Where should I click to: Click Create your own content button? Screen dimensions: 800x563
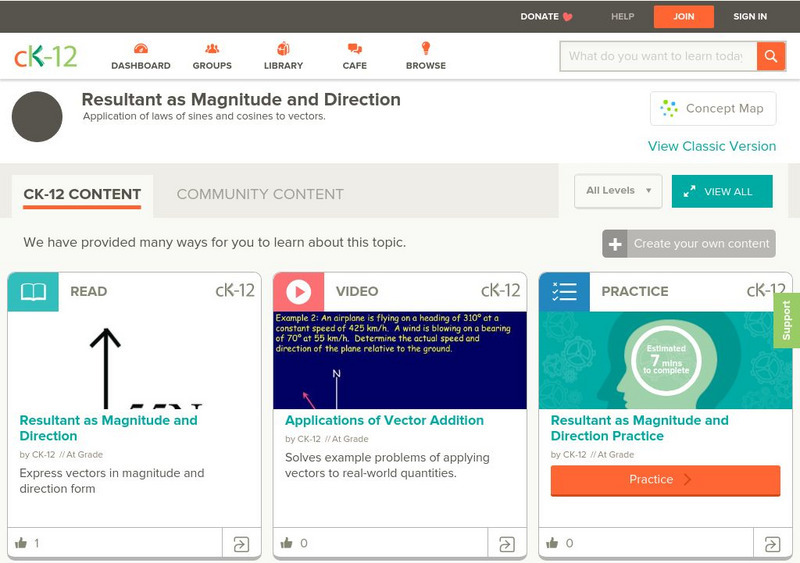tap(689, 244)
